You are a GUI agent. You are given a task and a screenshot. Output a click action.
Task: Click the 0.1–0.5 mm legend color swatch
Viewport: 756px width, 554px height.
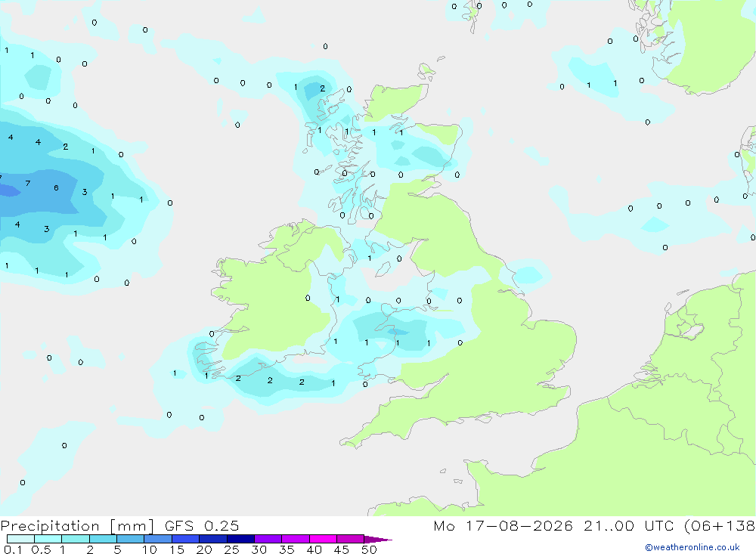[20, 539]
